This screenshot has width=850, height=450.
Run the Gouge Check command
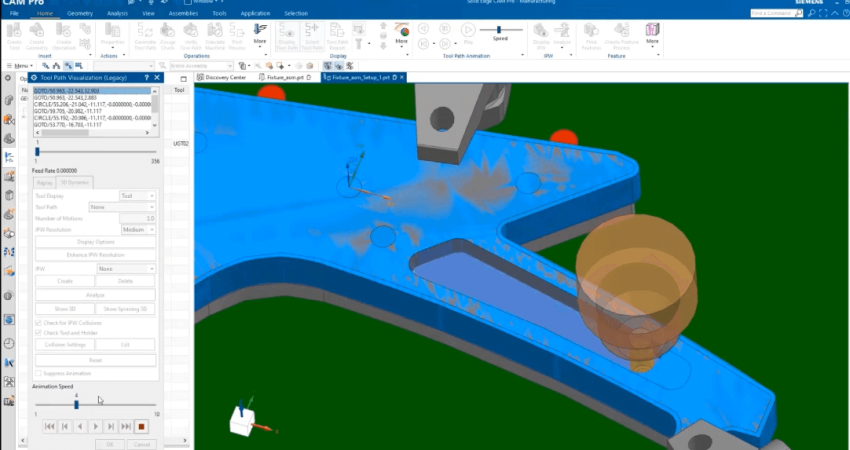(168, 36)
